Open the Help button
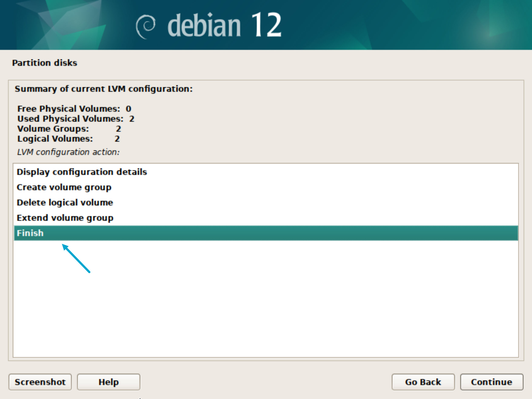The width and height of the screenshot is (532, 399). [108, 382]
